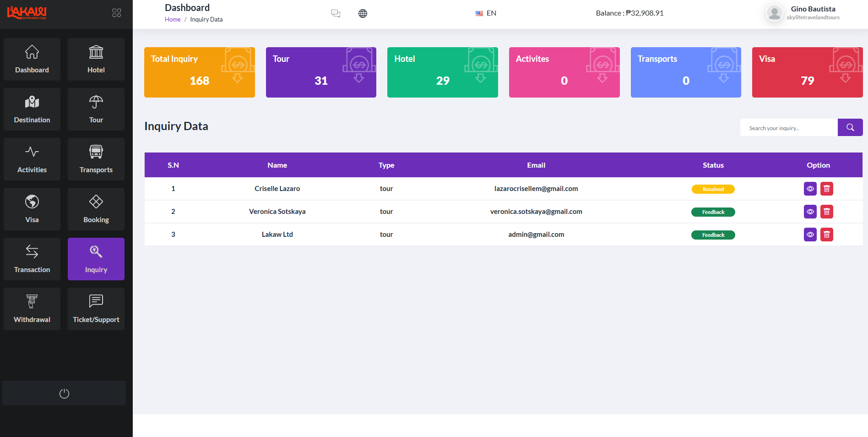The height and width of the screenshot is (437, 868).
Task: Open the chat messages icon in header
Action: 336,13
